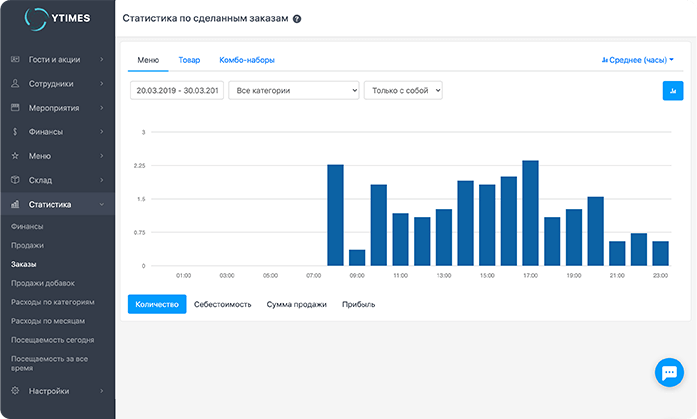
Task: Click the help question mark icon beside title
Action: [x=297, y=19]
